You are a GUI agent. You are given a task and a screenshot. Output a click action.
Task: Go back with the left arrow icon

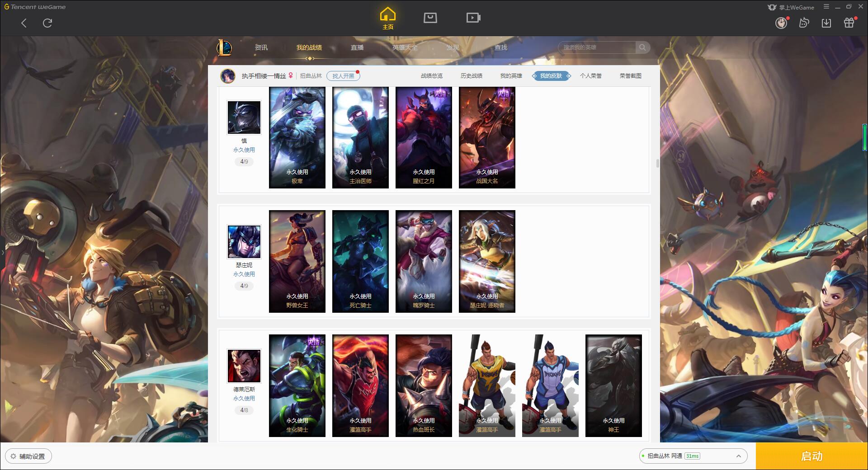24,23
